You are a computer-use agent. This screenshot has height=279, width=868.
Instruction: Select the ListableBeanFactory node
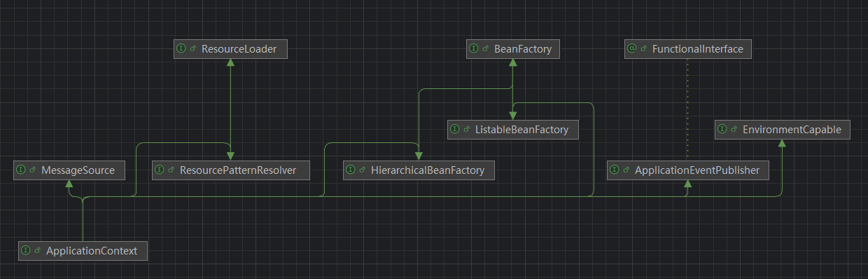click(513, 130)
